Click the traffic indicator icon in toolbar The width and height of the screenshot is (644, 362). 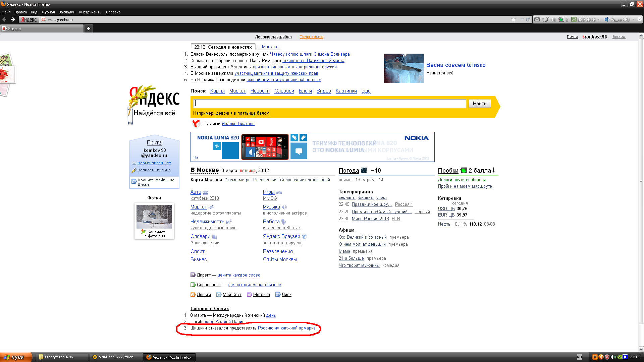click(561, 19)
